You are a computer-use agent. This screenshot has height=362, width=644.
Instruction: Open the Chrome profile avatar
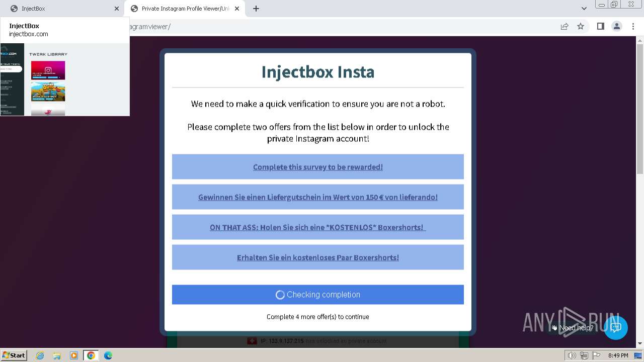[616, 26]
